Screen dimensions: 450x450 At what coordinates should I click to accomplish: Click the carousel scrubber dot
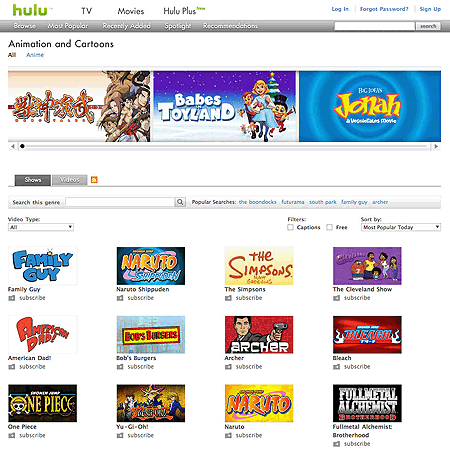tap(22, 146)
